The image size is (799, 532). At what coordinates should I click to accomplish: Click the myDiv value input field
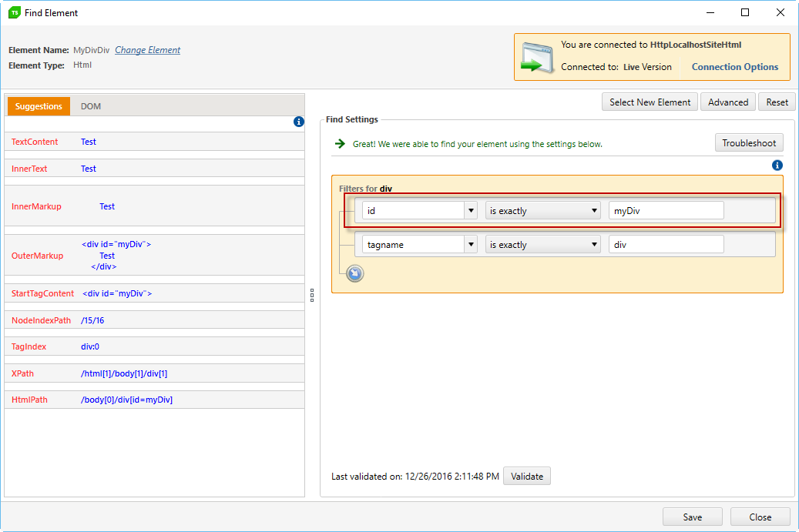[x=666, y=210]
